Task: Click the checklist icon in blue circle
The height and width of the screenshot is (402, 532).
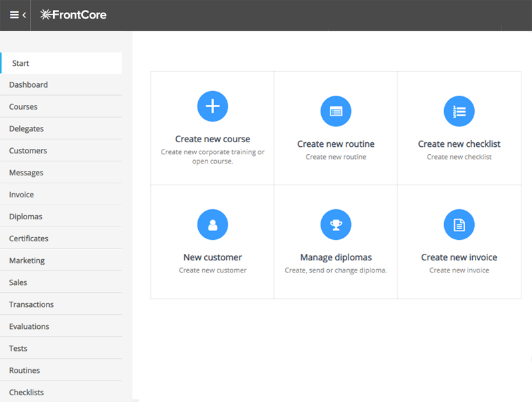Action: [459, 111]
